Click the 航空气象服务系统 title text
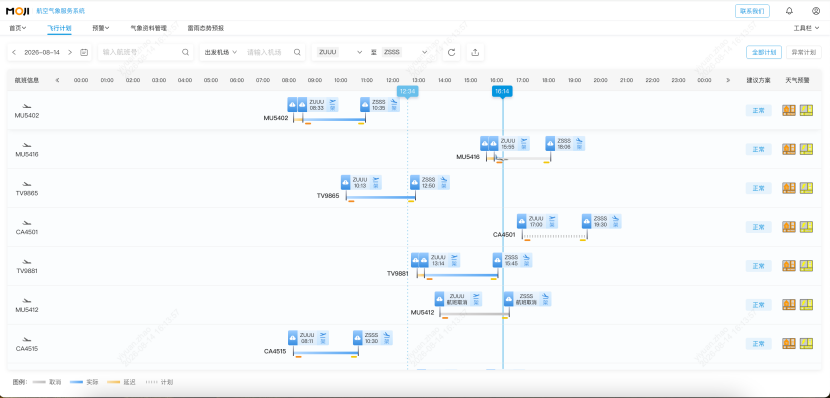The image size is (830, 398). [60, 11]
